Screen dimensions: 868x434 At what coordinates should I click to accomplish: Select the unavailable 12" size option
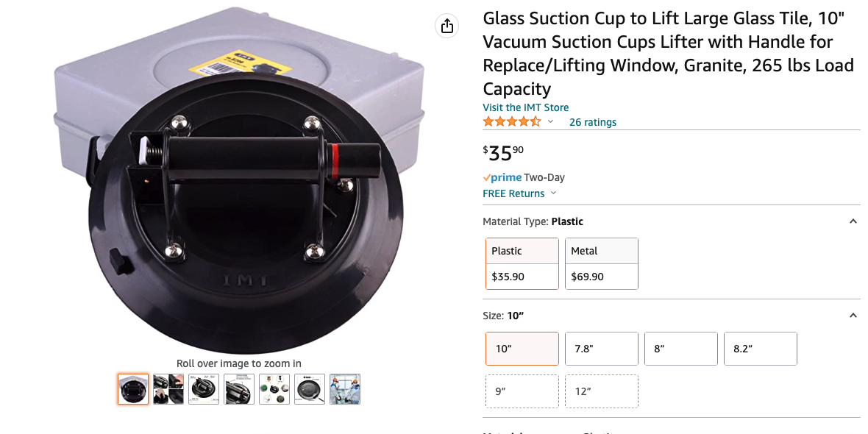point(602,391)
